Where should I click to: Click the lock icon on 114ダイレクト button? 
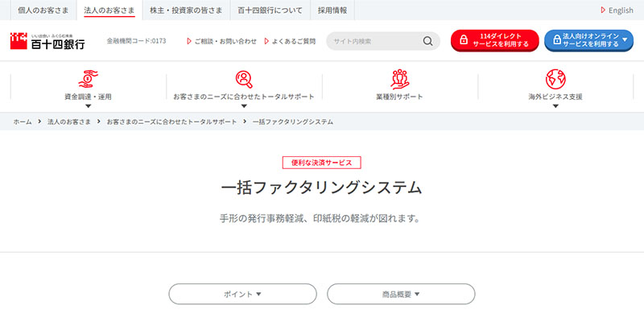464,40
